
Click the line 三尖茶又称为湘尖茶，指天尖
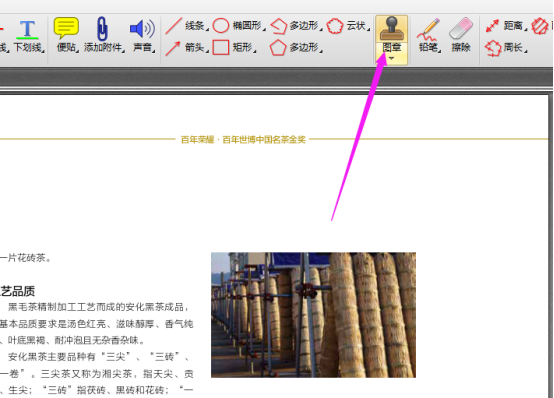pyautogui.click(x=117, y=374)
